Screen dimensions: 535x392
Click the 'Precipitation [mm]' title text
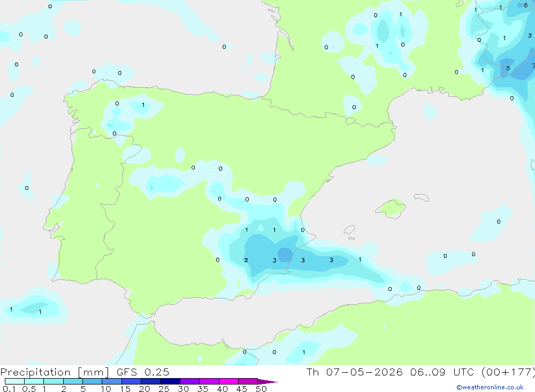point(55,372)
